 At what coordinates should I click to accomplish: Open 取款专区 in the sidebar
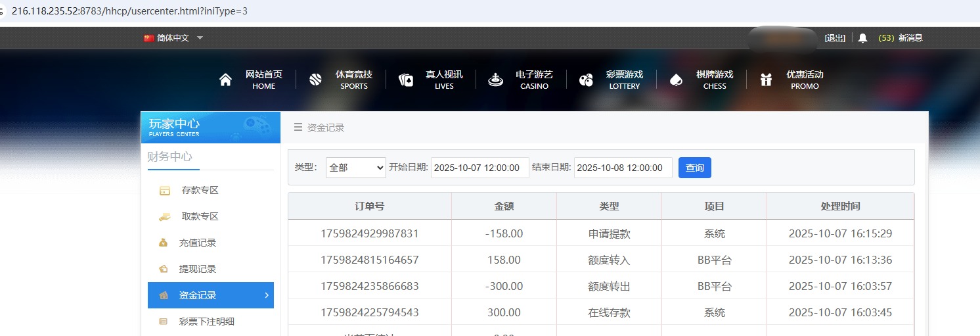[200, 216]
